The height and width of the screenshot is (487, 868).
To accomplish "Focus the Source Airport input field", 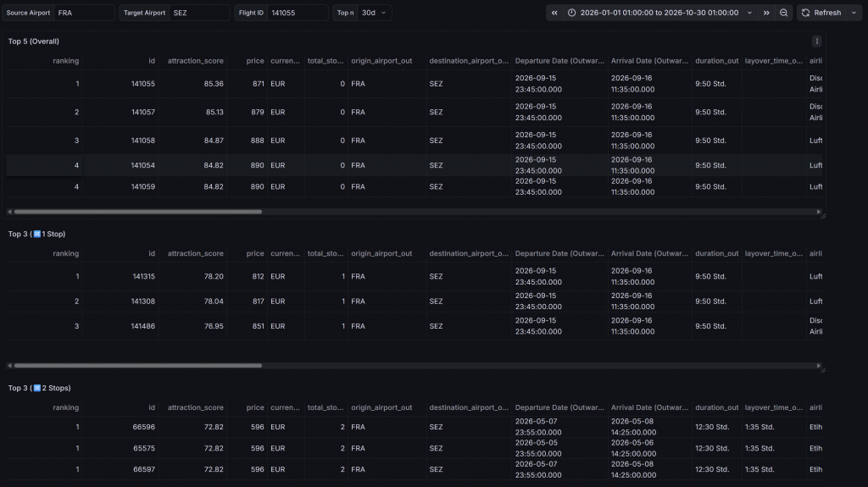I will (x=84, y=13).
